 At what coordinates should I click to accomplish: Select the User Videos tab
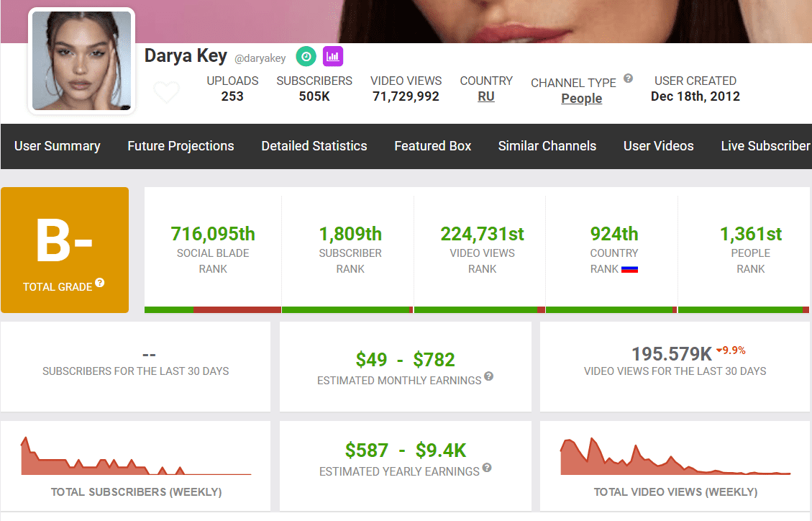coord(658,146)
